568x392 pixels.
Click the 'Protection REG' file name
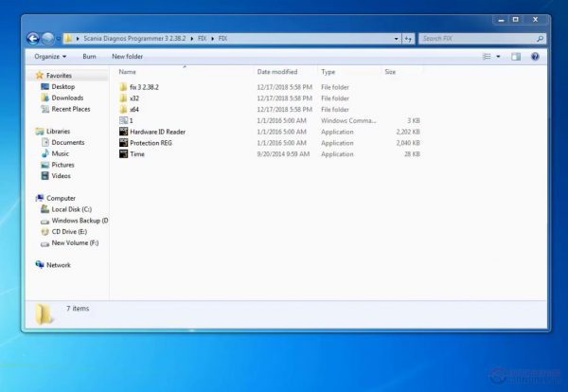[151, 143]
